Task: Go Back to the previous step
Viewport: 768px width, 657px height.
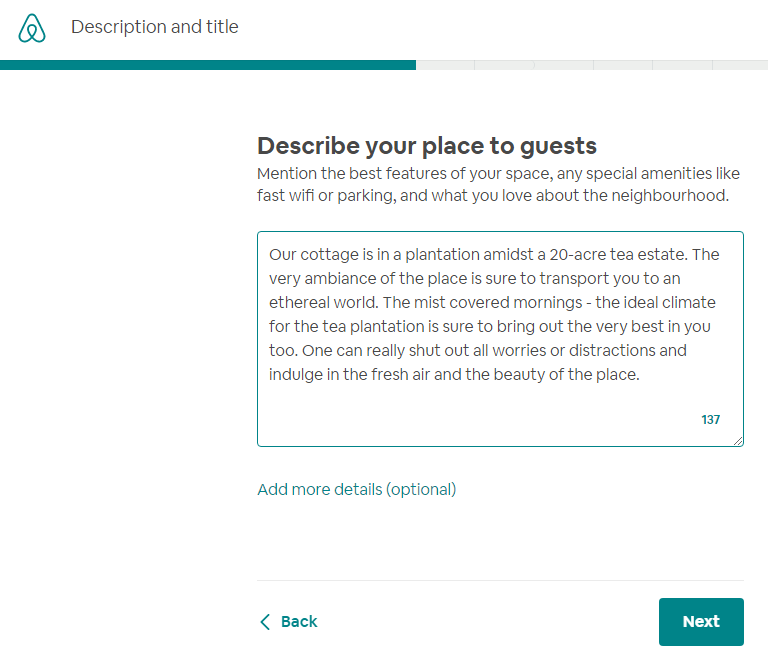Action: 288,622
